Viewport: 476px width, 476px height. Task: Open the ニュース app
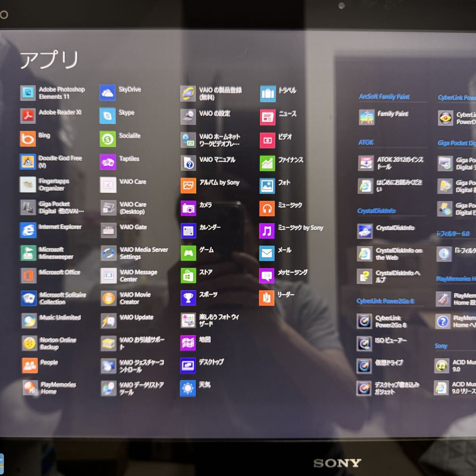point(278,117)
